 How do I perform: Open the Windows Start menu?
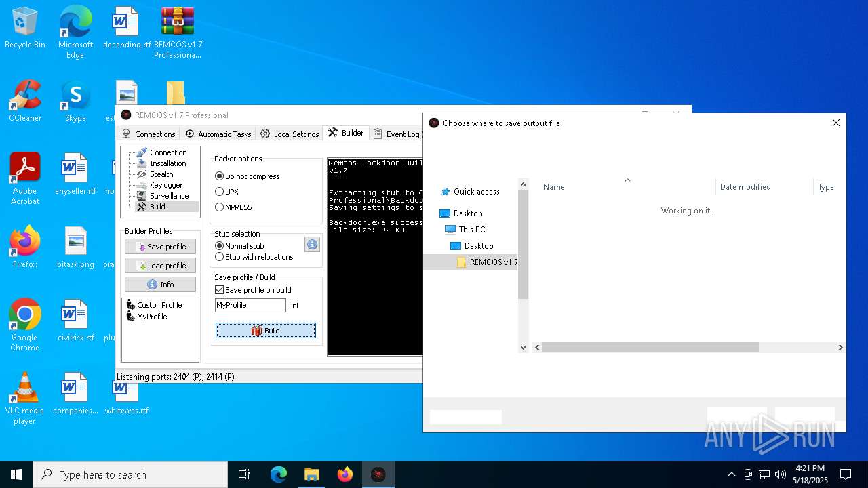(x=16, y=474)
